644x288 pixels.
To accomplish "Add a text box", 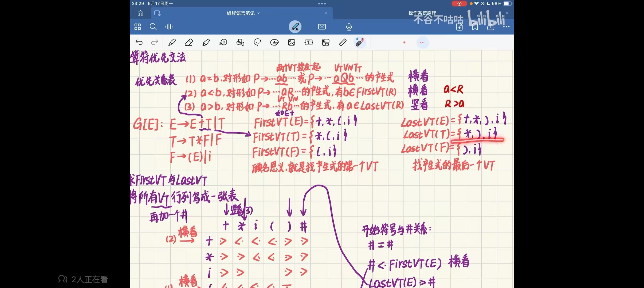I will click(309, 42).
